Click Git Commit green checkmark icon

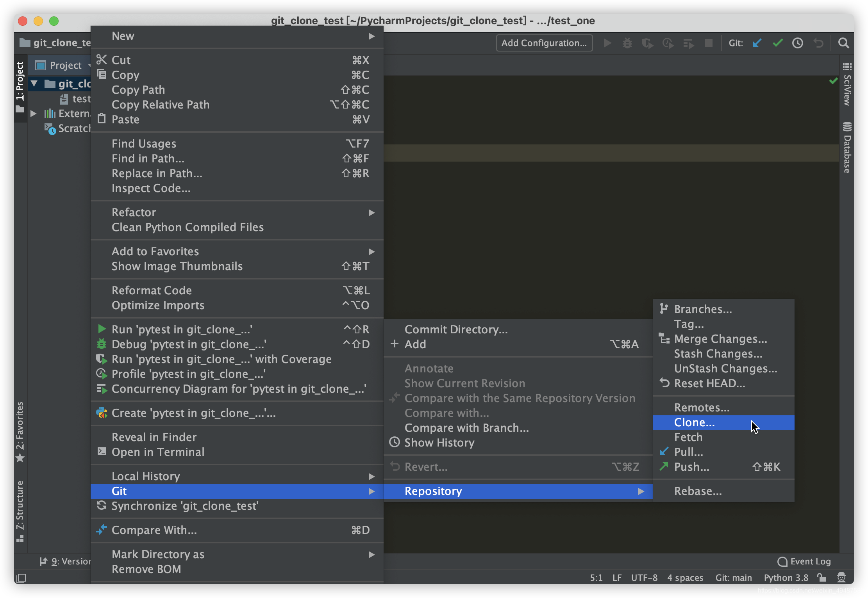tap(777, 43)
